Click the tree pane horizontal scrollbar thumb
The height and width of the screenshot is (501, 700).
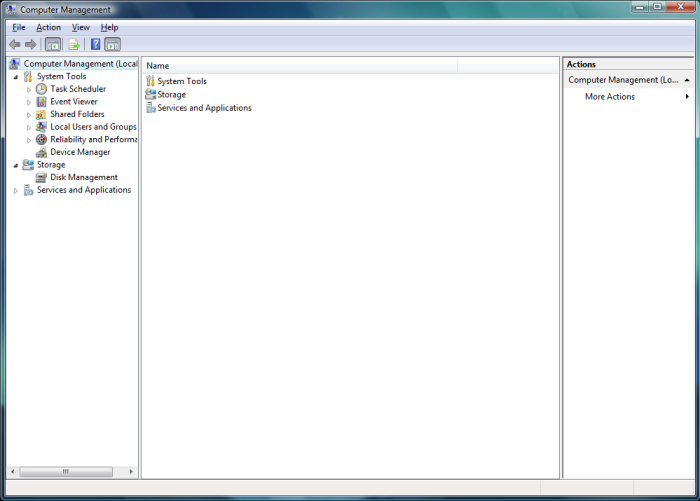pos(66,471)
